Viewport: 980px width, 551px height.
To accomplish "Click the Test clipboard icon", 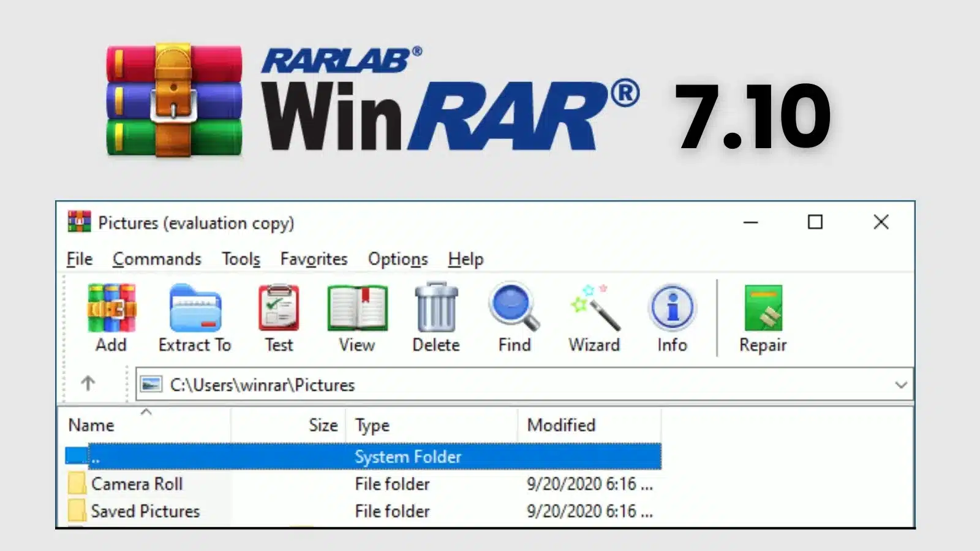I will pyautogui.click(x=279, y=307).
